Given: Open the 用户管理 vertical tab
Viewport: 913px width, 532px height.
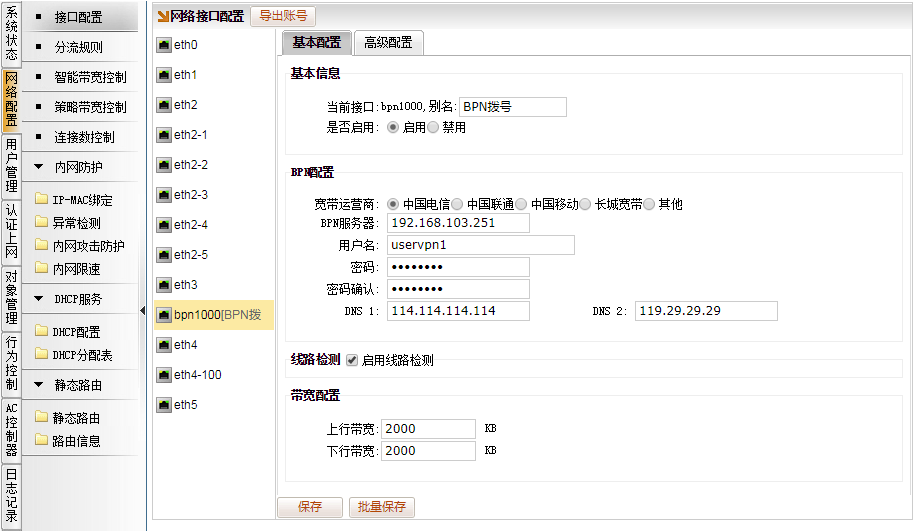Looking at the screenshot, I should point(11,166).
